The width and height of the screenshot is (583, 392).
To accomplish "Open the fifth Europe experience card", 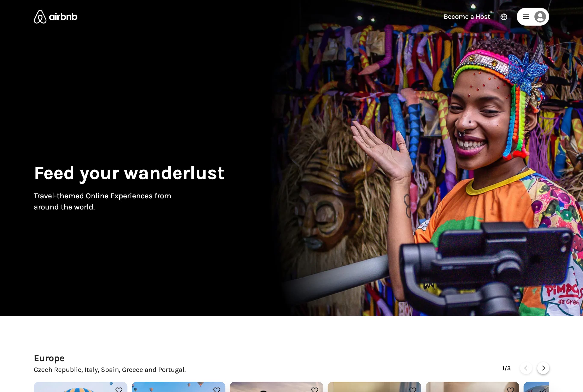I will (472, 387).
